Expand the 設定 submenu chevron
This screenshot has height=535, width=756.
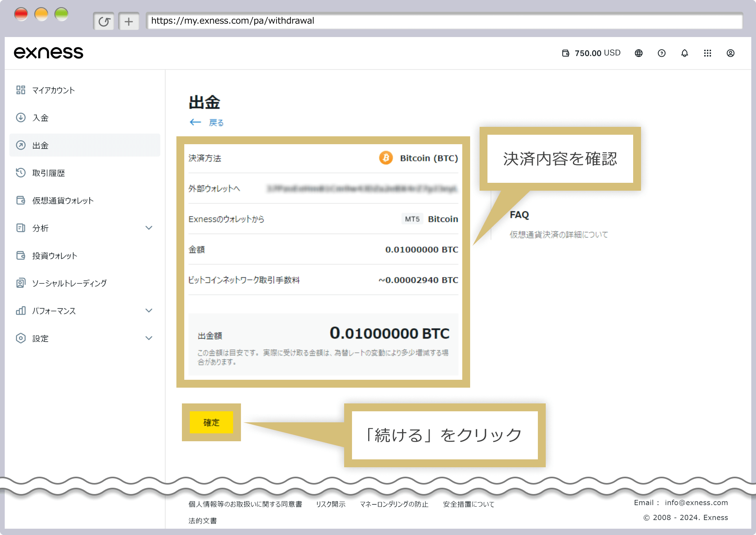[x=149, y=338]
